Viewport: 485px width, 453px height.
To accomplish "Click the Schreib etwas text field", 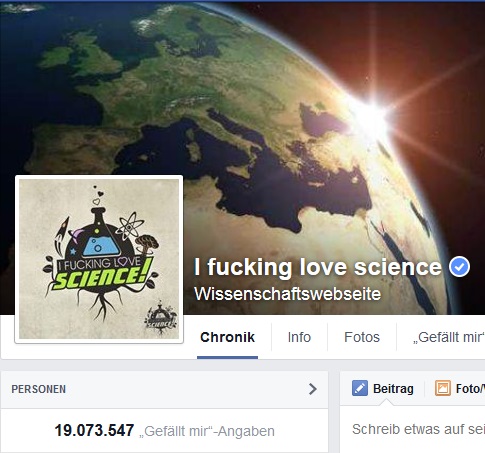I will (413, 429).
